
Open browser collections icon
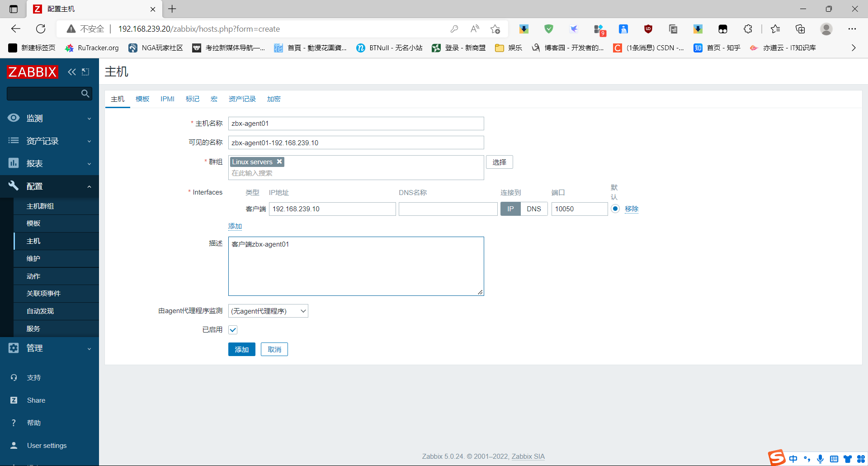(x=800, y=29)
